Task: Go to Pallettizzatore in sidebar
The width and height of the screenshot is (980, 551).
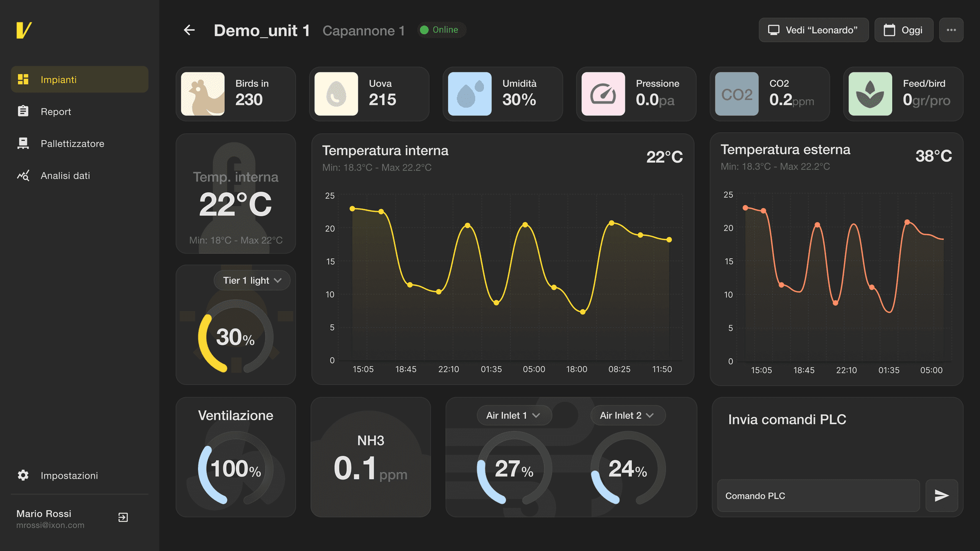Action: (x=72, y=144)
